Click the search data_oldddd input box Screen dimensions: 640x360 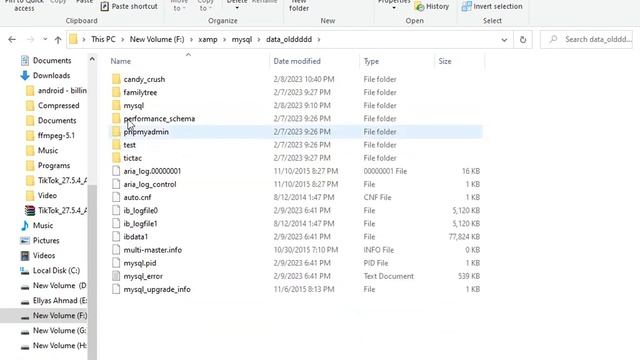[587, 39]
